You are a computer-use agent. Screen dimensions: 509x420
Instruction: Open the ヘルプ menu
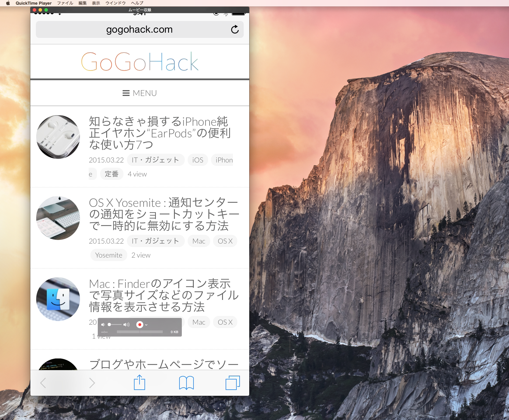point(137,3)
